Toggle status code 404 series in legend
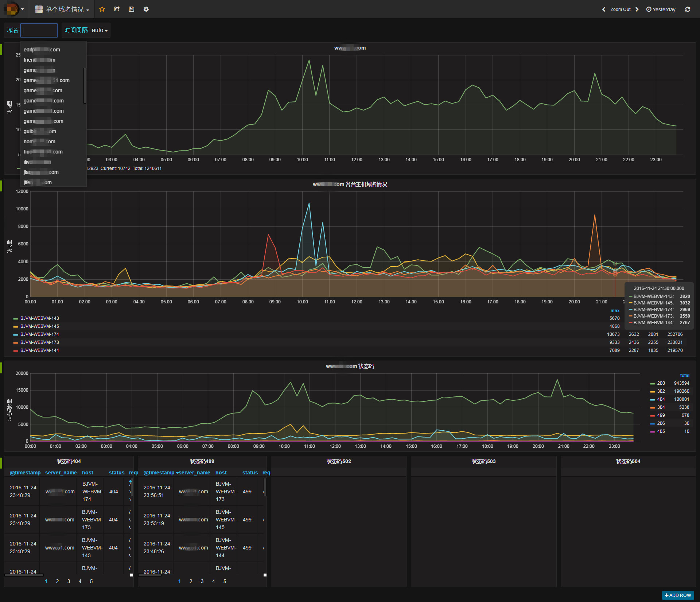The height and width of the screenshot is (602, 700). pyautogui.click(x=661, y=399)
